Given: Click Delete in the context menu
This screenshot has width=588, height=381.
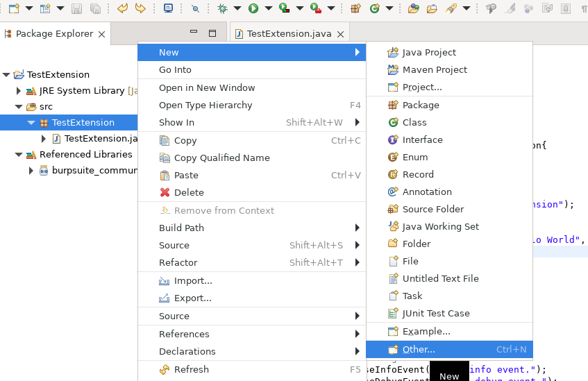Looking at the screenshot, I should click(x=189, y=192).
